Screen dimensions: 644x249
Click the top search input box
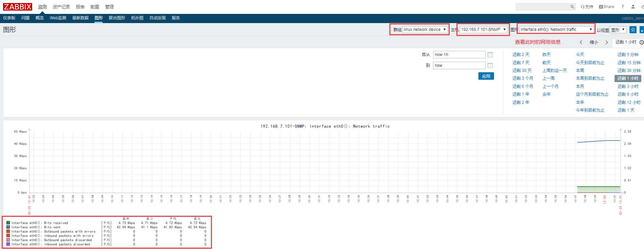coord(543,7)
